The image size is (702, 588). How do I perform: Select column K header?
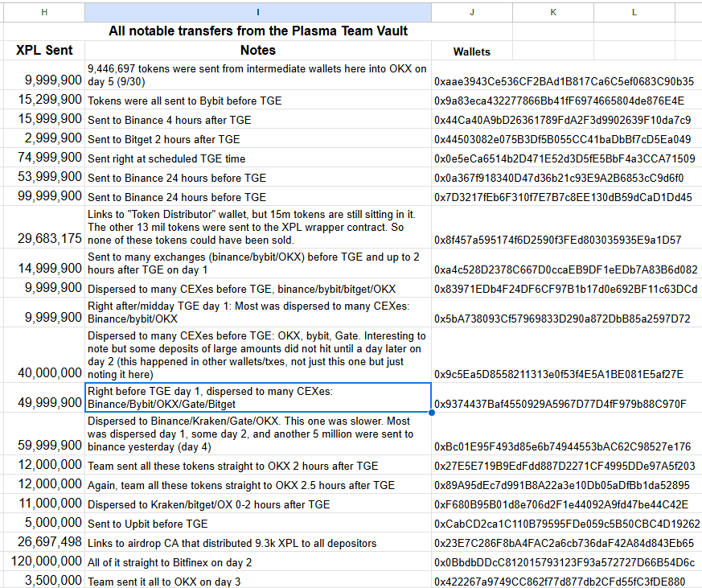pyautogui.click(x=553, y=13)
